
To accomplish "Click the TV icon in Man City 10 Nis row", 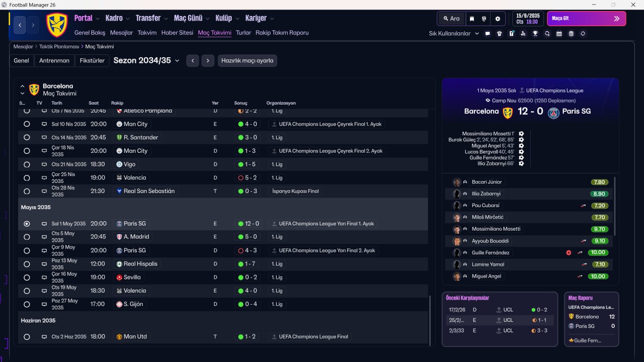I will click(44, 124).
